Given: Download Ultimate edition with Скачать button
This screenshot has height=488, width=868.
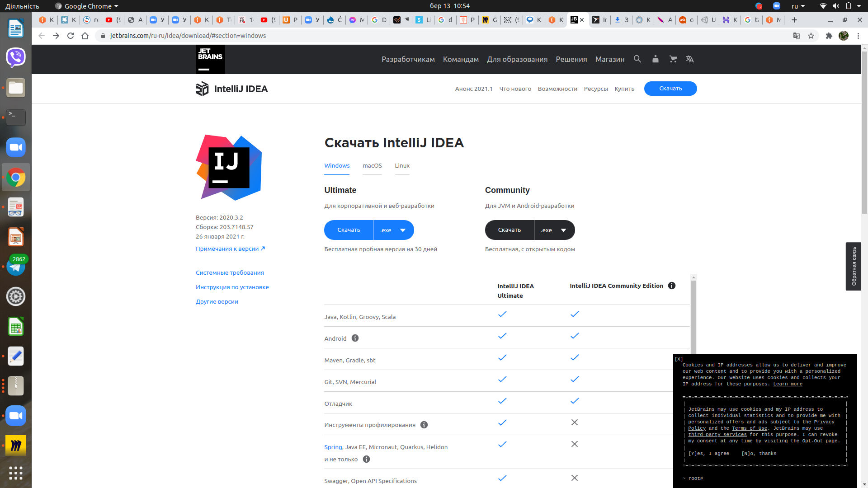Looking at the screenshot, I should click(349, 230).
